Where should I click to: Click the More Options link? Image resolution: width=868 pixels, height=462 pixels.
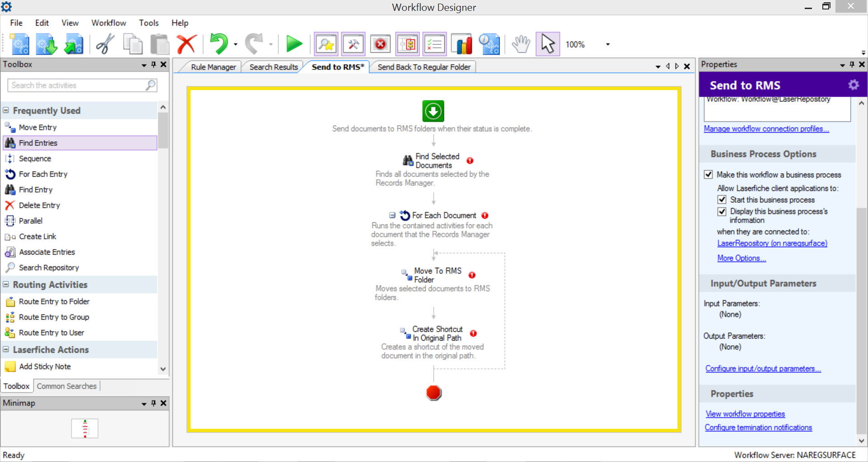(741, 258)
